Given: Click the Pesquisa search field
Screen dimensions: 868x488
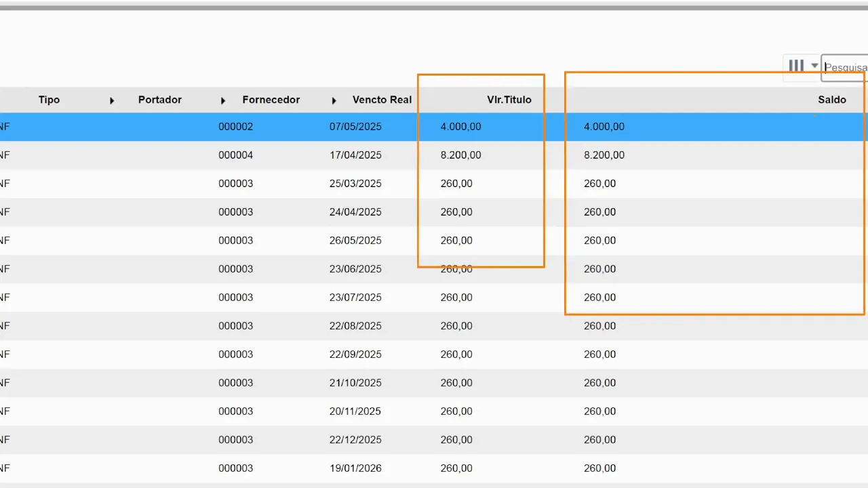Looking at the screenshot, I should 846,68.
